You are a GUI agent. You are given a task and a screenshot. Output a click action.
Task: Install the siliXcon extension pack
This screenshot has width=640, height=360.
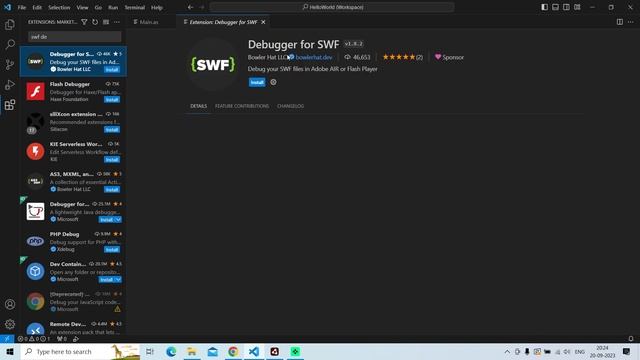click(112, 130)
